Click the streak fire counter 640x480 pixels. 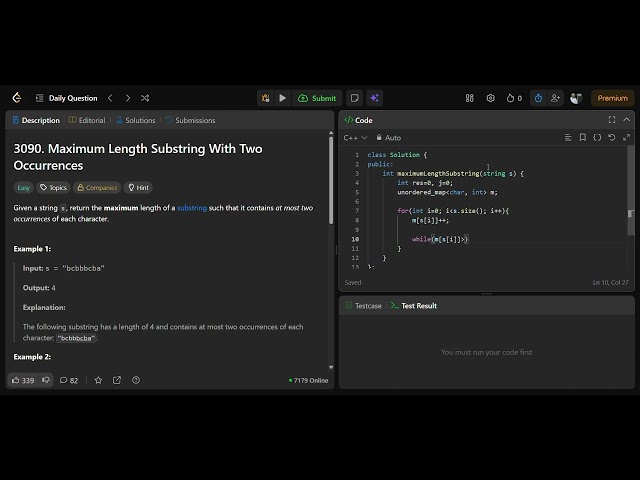tap(514, 98)
